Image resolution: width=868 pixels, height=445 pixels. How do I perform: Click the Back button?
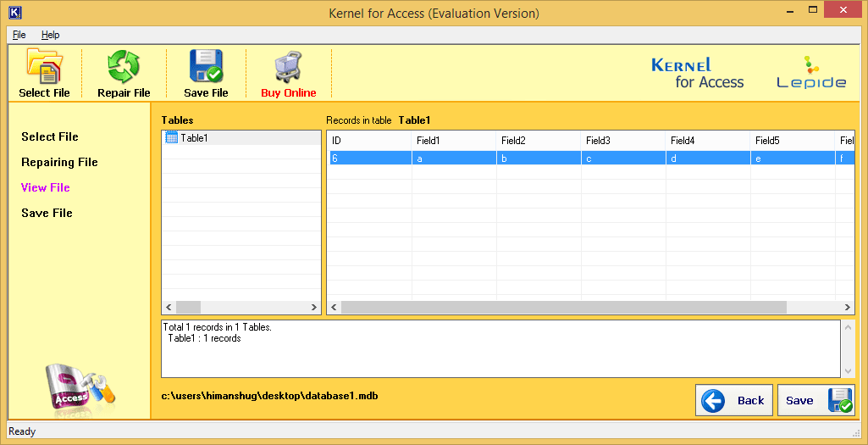coord(734,400)
